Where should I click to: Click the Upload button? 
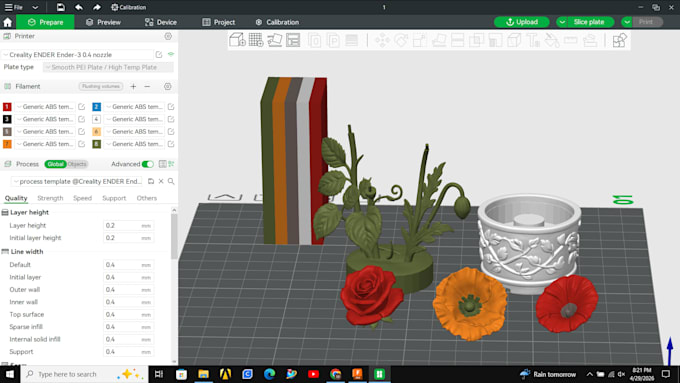pos(522,22)
